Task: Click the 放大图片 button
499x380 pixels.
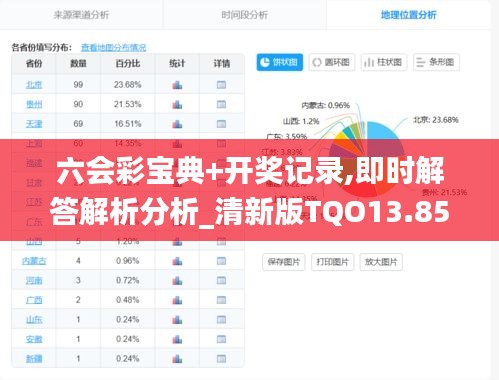Action: 381,262
